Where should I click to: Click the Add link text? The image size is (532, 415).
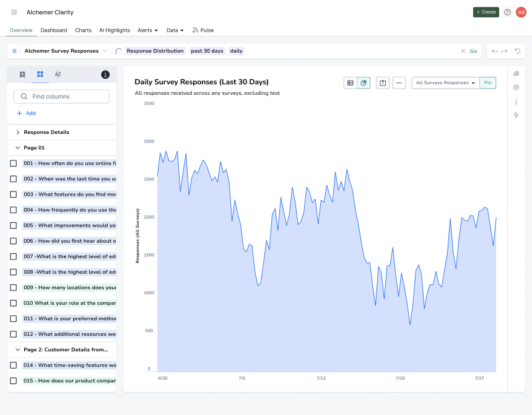coord(30,113)
